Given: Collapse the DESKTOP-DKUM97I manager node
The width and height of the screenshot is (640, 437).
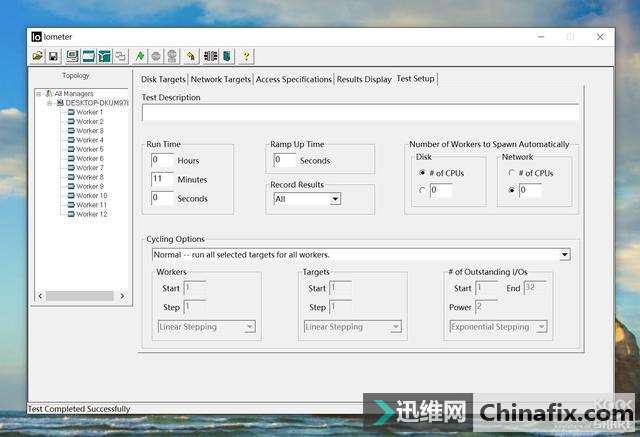Looking at the screenshot, I should [49, 103].
